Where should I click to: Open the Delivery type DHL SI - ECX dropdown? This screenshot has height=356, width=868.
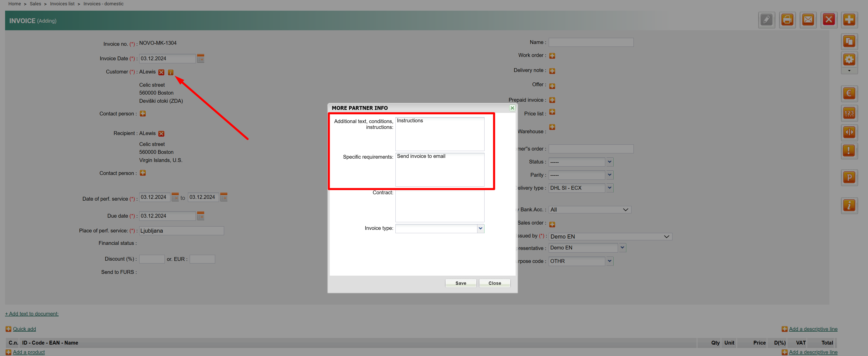pyautogui.click(x=609, y=188)
